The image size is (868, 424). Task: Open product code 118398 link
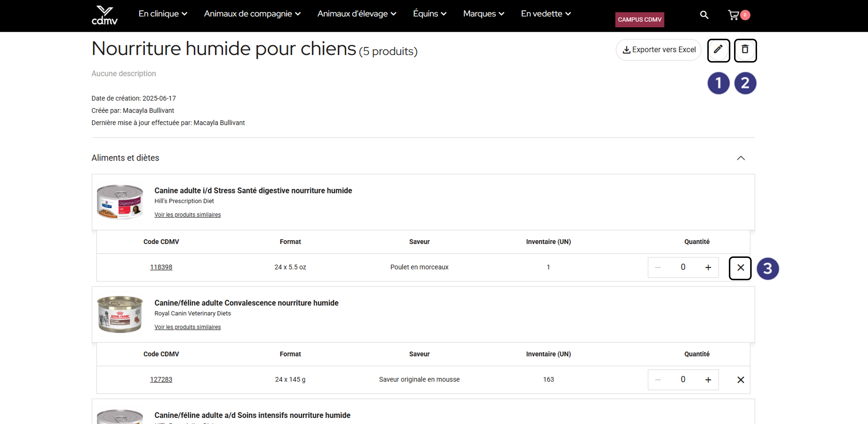pos(161,267)
